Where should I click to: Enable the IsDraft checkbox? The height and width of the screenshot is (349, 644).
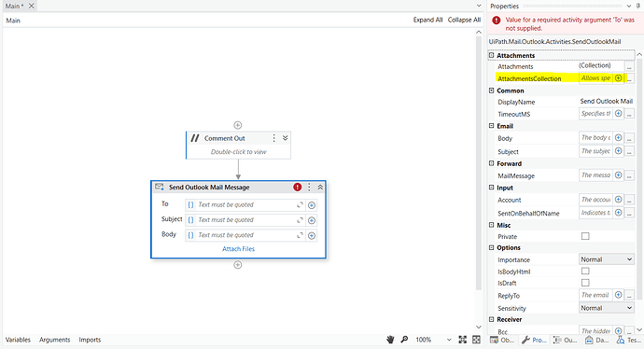585,283
